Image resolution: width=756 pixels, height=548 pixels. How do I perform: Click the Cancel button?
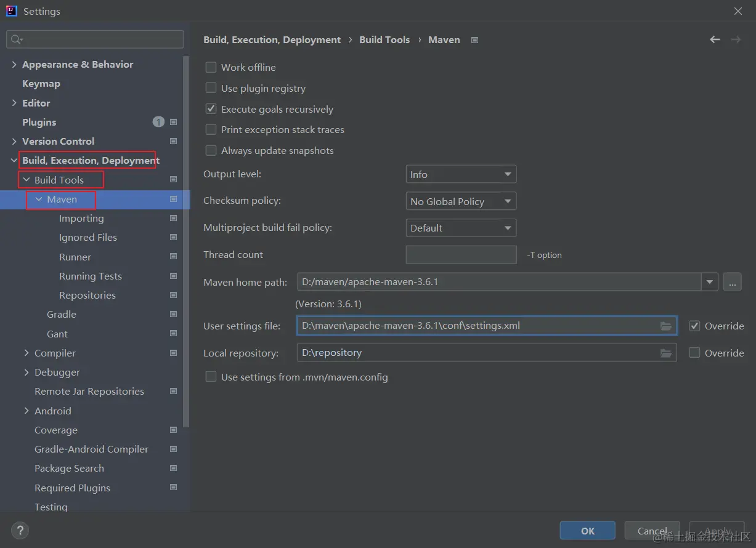(x=652, y=531)
